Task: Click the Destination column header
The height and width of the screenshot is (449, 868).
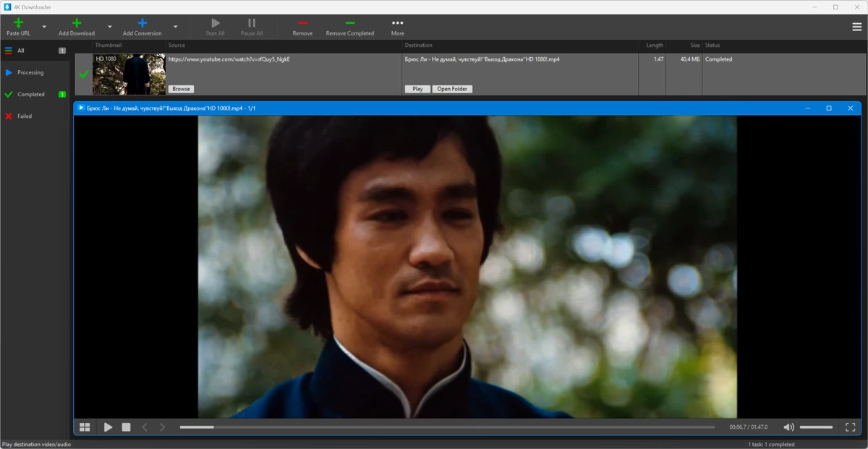Action: tap(419, 45)
